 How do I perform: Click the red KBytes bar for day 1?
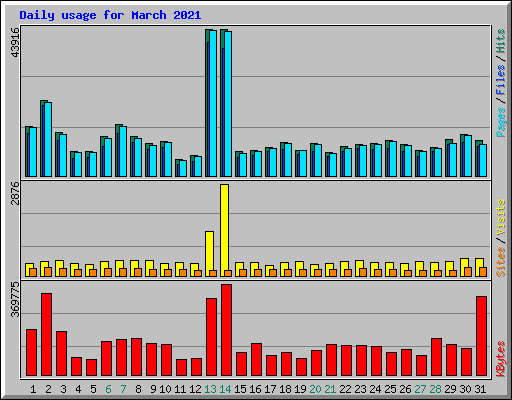point(31,353)
